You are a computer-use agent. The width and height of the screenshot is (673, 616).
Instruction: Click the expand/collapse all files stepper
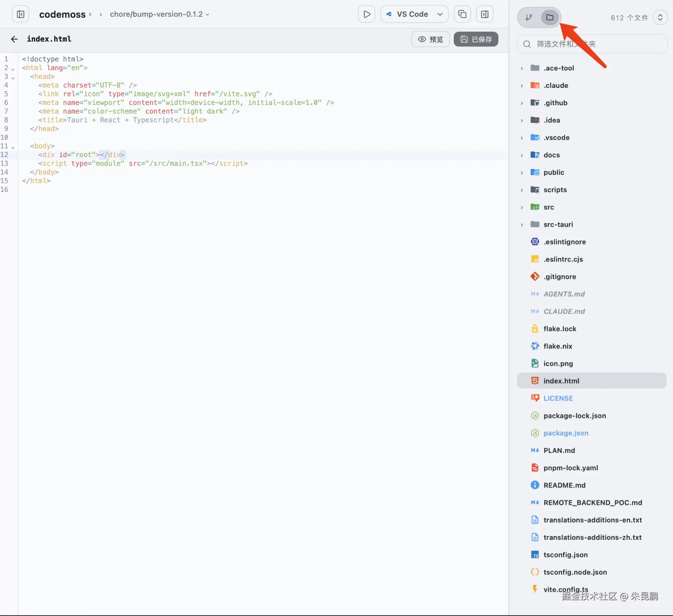point(660,18)
